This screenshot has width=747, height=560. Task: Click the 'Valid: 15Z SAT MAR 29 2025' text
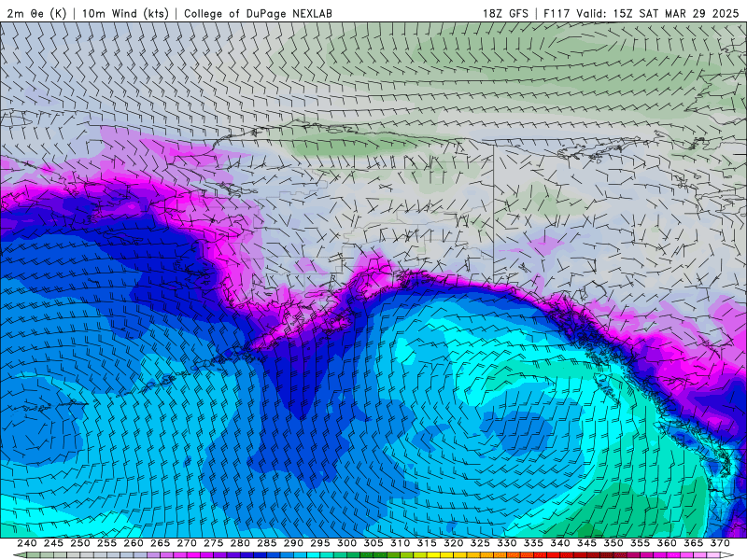point(657,13)
